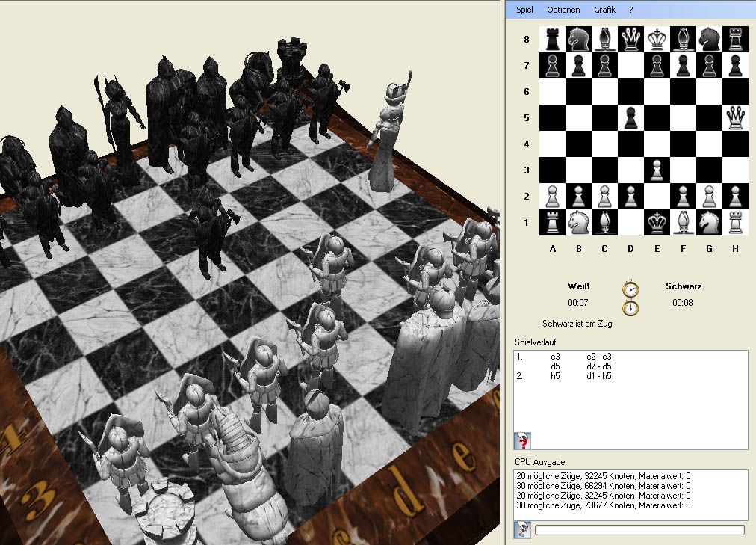756x545 pixels.
Task: Open the Grafik menu
Action: [x=604, y=10]
